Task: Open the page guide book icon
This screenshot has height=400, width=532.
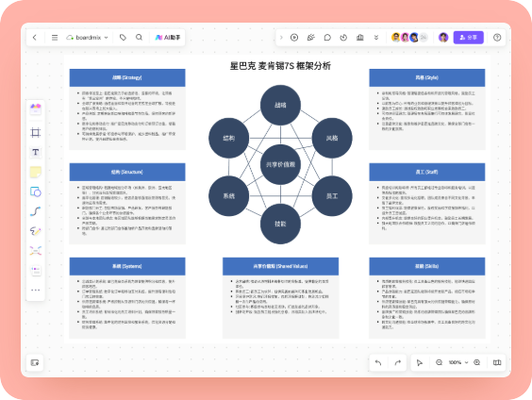Action: 497,362
